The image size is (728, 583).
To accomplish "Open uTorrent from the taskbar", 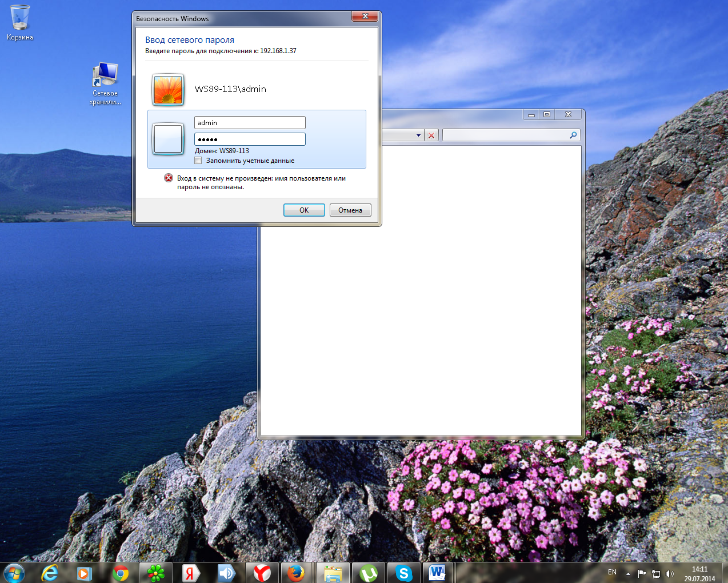I will 369,573.
